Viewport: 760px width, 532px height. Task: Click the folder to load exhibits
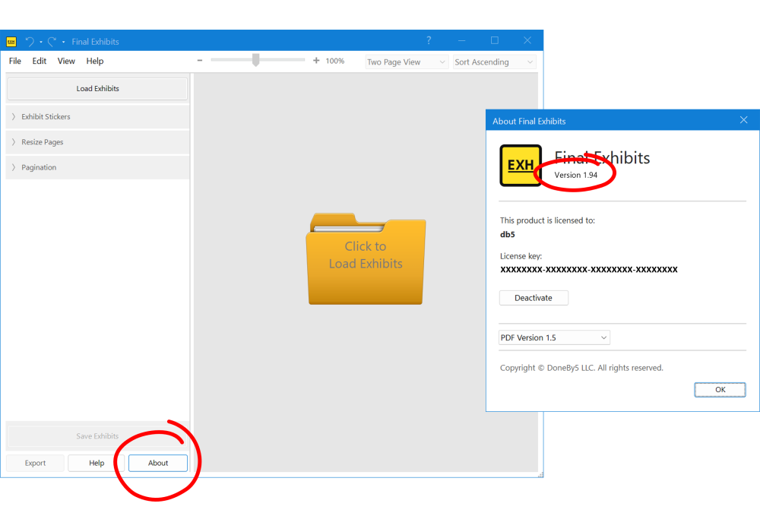click(366, 260)
